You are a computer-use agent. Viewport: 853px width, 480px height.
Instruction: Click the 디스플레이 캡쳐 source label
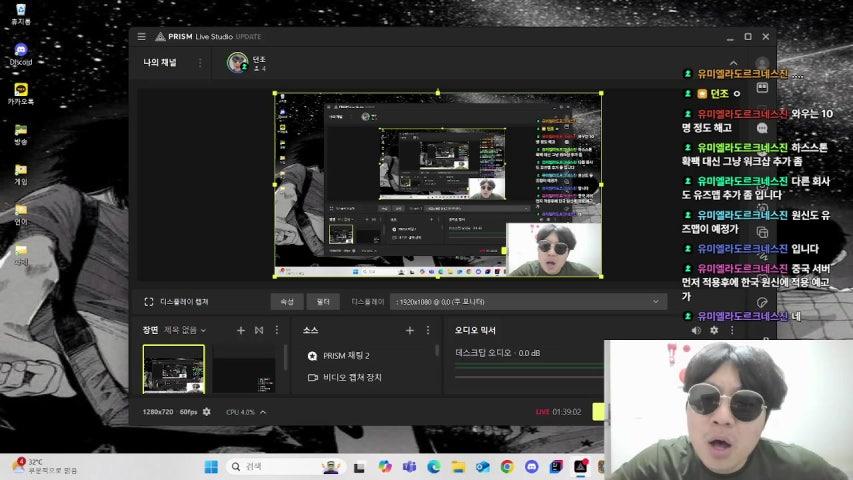(184, 301)
